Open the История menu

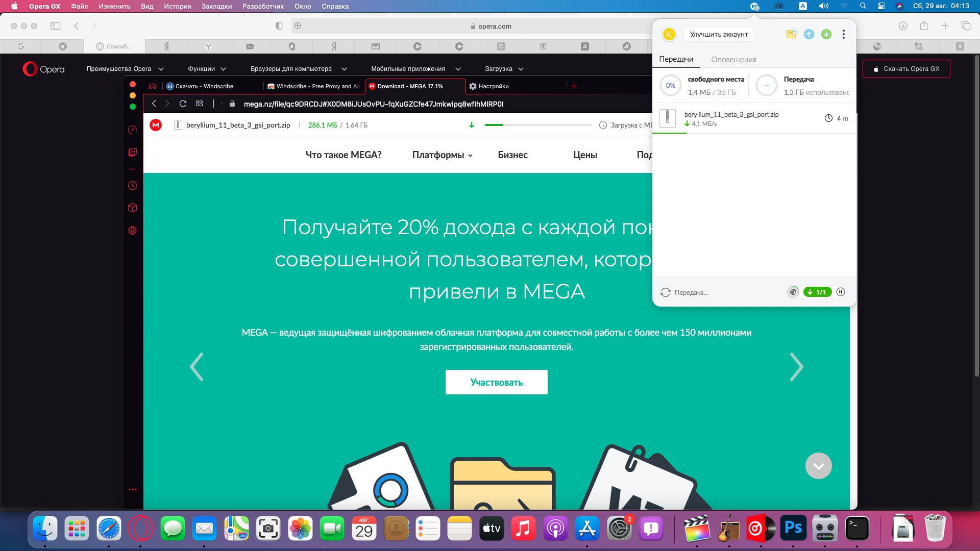(177, 6)
